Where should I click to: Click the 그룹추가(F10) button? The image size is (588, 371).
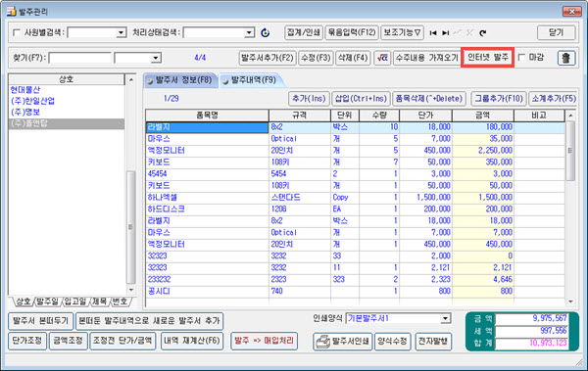[499, 99]
